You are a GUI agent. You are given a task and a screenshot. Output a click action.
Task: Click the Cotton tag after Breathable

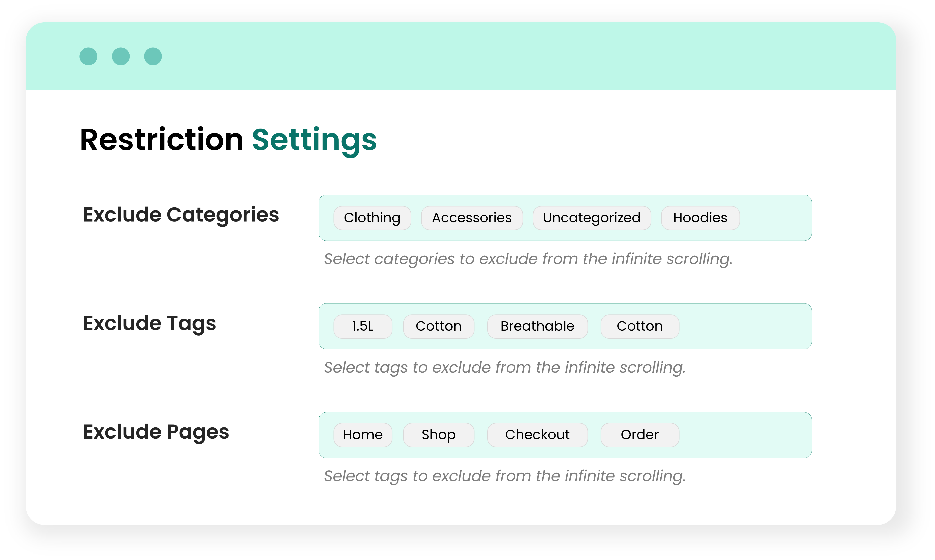click(x=639, y=326)
